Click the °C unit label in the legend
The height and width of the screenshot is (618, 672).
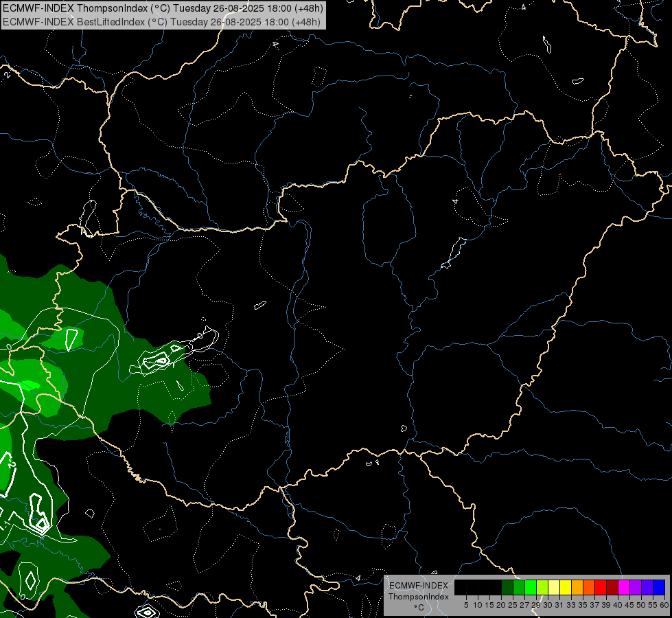pos(419,608)
